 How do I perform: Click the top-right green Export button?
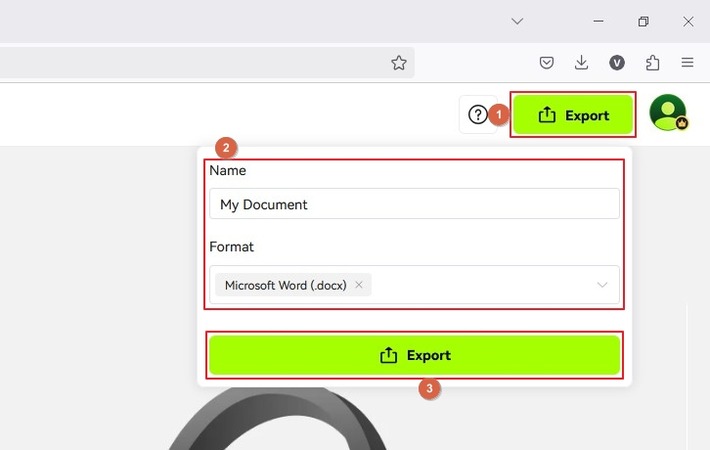point(573,115)
